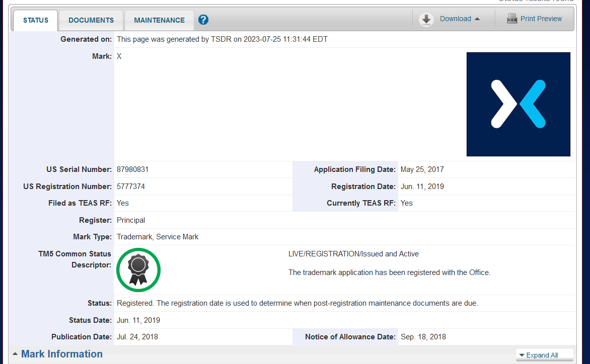Switch to the STATUS tab

[x=36, y=20]
